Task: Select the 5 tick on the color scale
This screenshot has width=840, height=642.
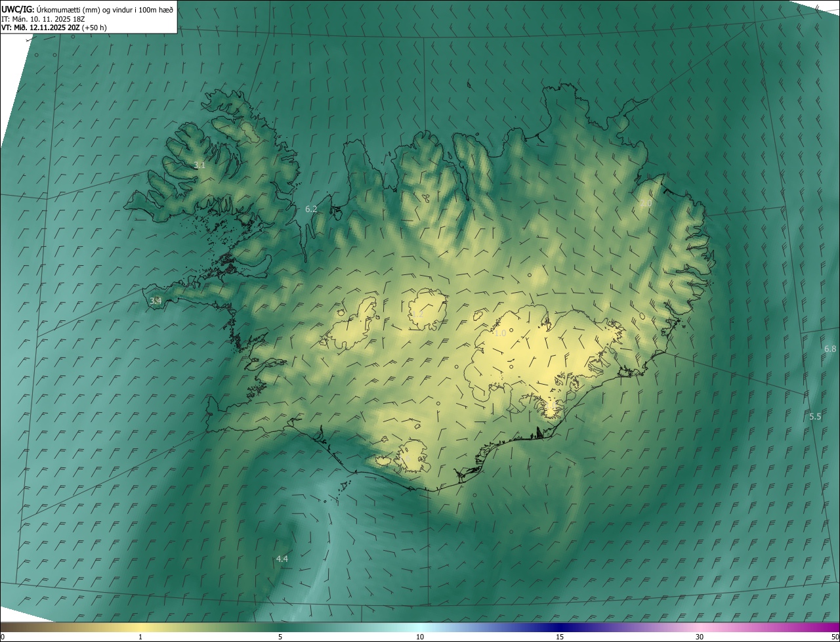Action: pyautogui.click(x=280, y=637)
